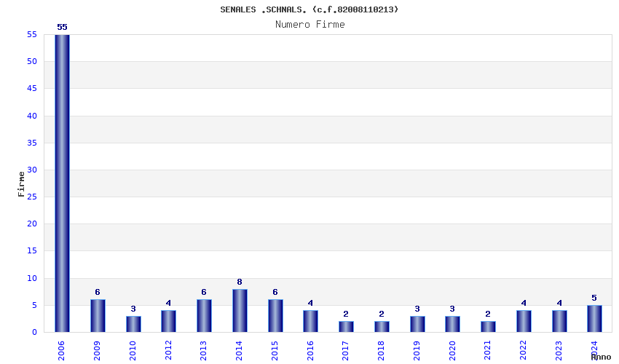Viewport: 619px width, 364px height.
Task: Click the value label 8 above 2014
Action: pos(240,282)
